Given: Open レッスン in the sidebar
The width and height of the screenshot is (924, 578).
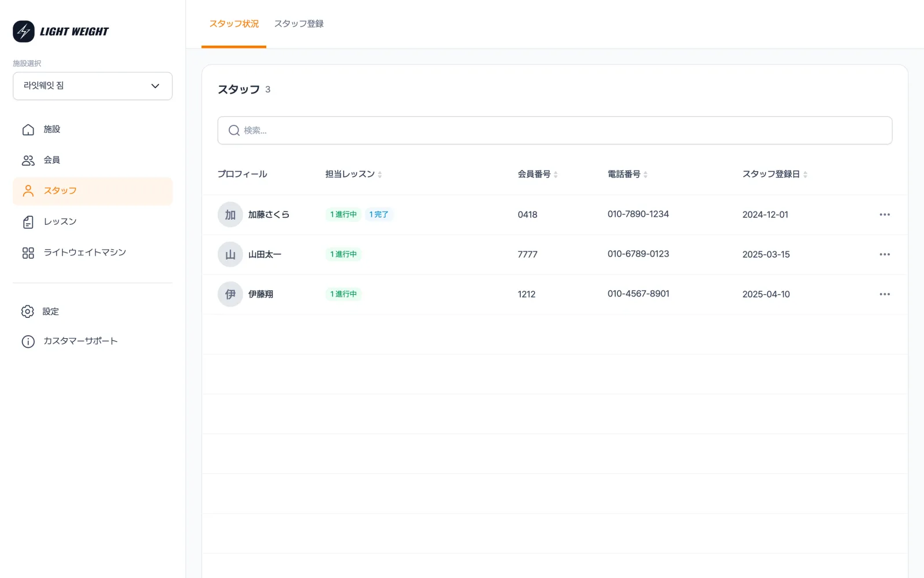Looking at the screenshot, I should click(92, 222).
